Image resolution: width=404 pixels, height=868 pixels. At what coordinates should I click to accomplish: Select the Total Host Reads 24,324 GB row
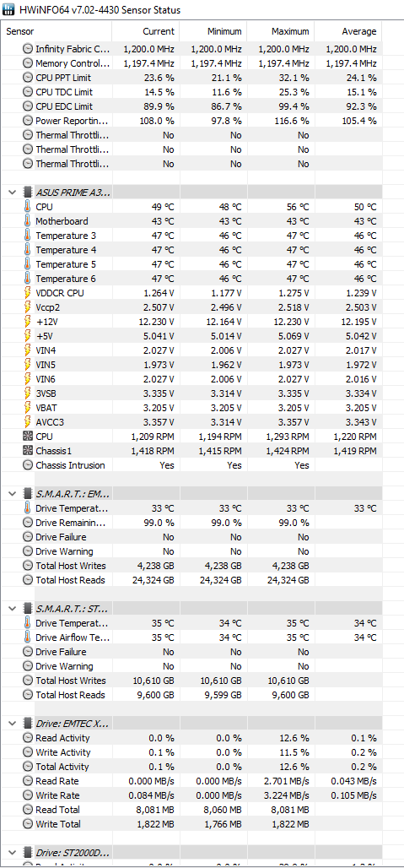[x=191, y=579]
